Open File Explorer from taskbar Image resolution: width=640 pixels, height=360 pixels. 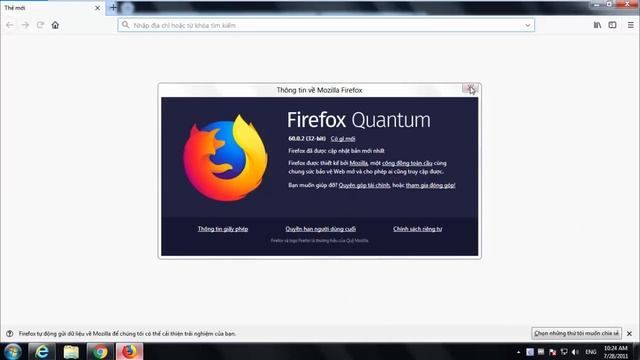pyautogui.click(x=71, y=351)
